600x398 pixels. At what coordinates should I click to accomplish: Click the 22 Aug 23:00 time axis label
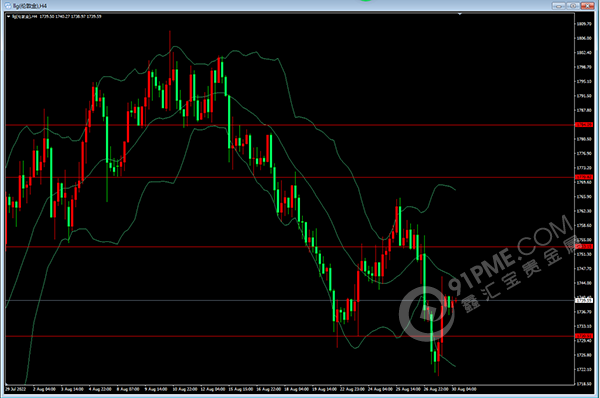click(x=352, y=389)
